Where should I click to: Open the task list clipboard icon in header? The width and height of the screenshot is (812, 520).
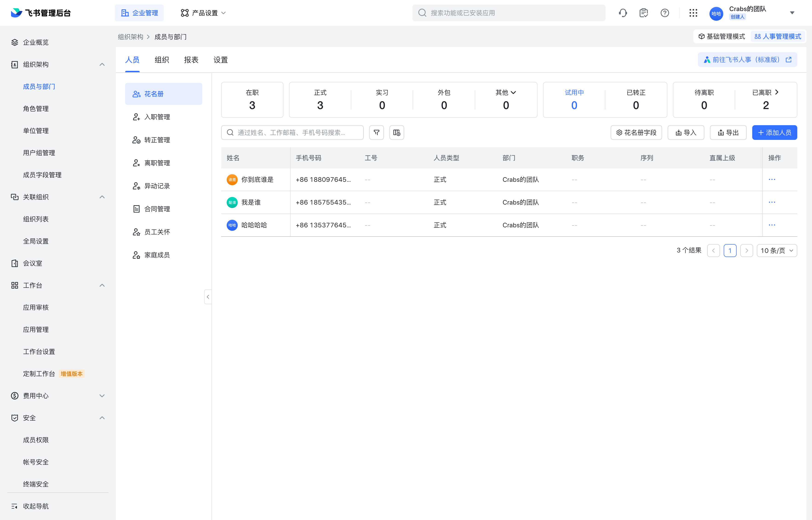point(643,13)
